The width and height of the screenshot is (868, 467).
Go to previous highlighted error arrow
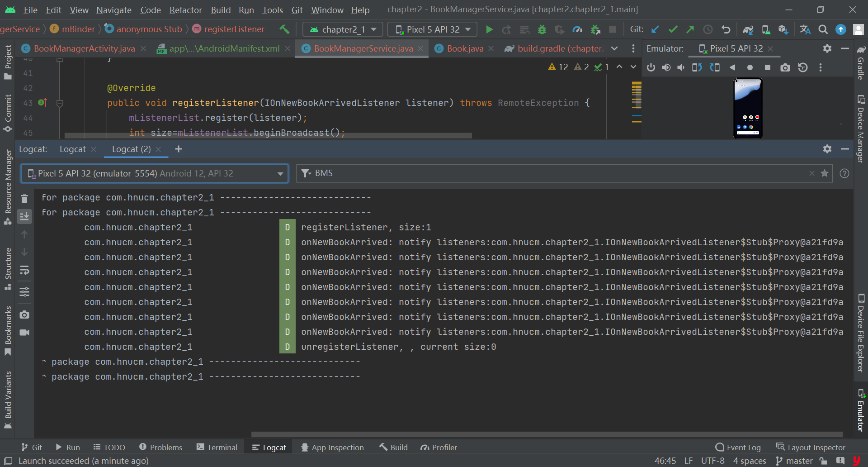coord(619,67)
